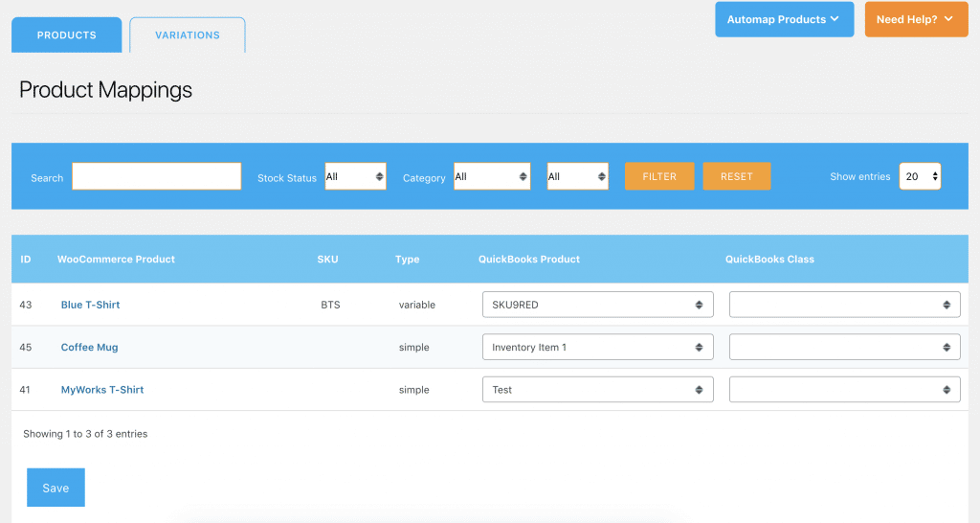Click the Save button
Image resolution: width=980 pixels, height=523 pixels.
pos(56,488)
